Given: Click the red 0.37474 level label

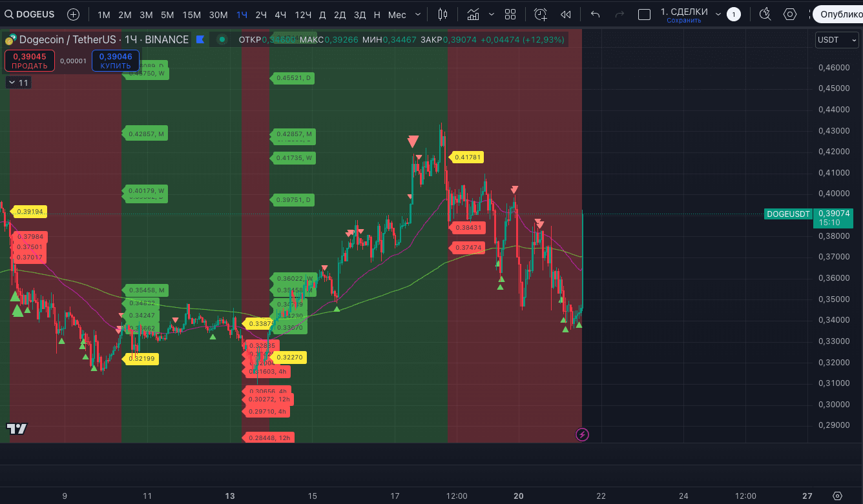Looking at the screenshot, I should [x=467, y=248].
